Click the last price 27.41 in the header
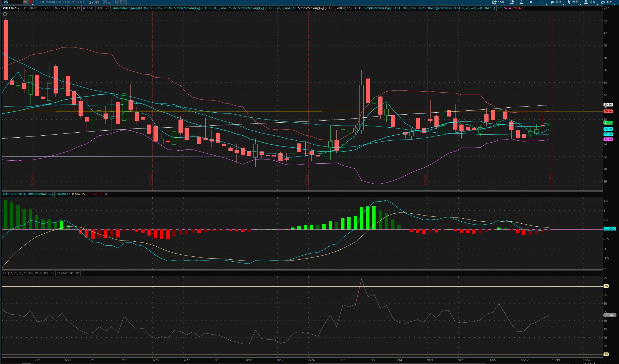 (x=94, y=2)
